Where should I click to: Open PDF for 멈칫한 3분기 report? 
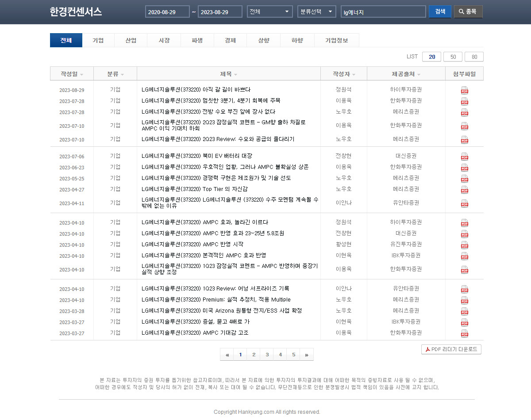(x=464, y=101)
